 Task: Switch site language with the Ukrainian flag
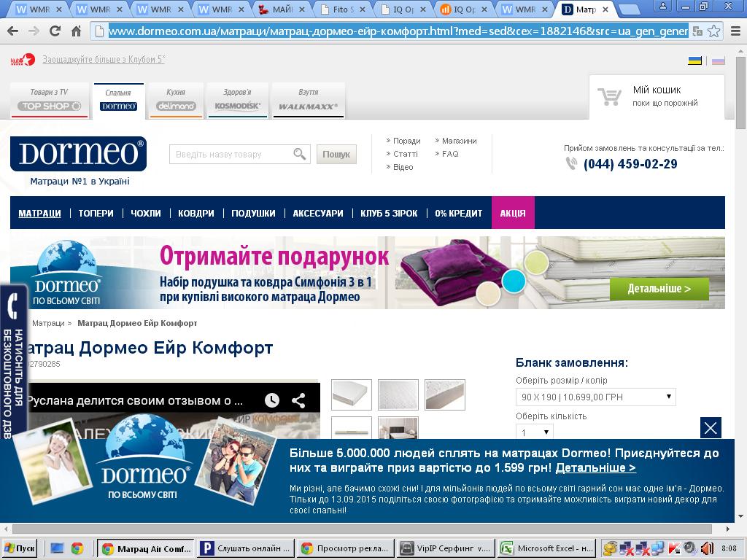[694, 61]
